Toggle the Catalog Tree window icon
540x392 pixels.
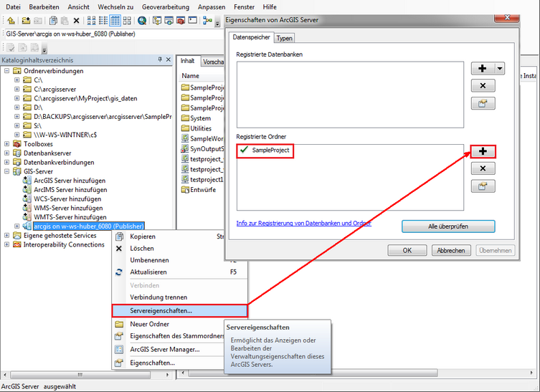click(x=157, y=21)
